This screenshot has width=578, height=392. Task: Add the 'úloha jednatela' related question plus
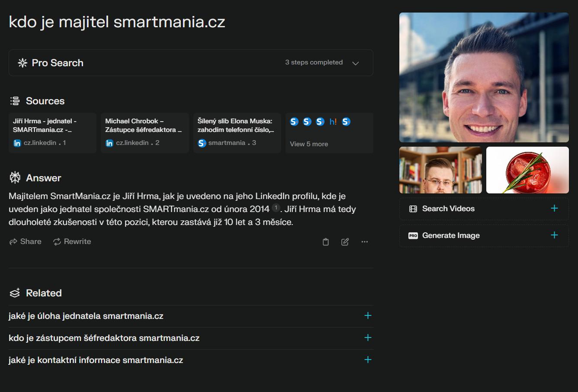[x=368, y=316]
